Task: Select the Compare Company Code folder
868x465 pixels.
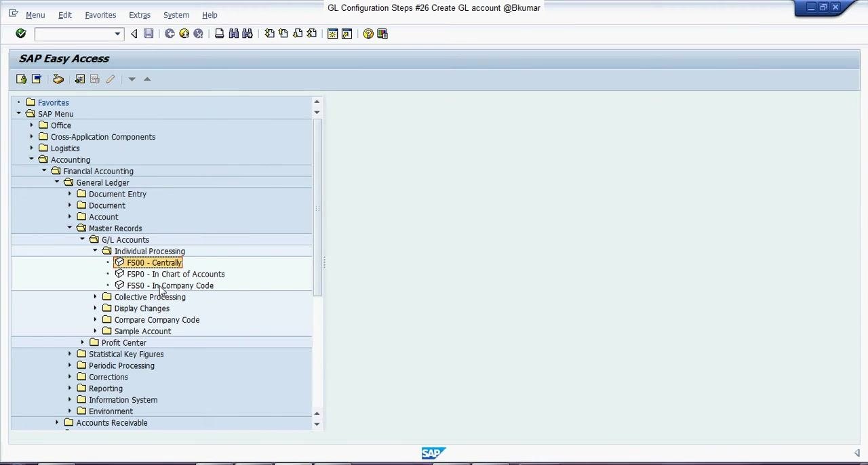Action: point(157,320)
